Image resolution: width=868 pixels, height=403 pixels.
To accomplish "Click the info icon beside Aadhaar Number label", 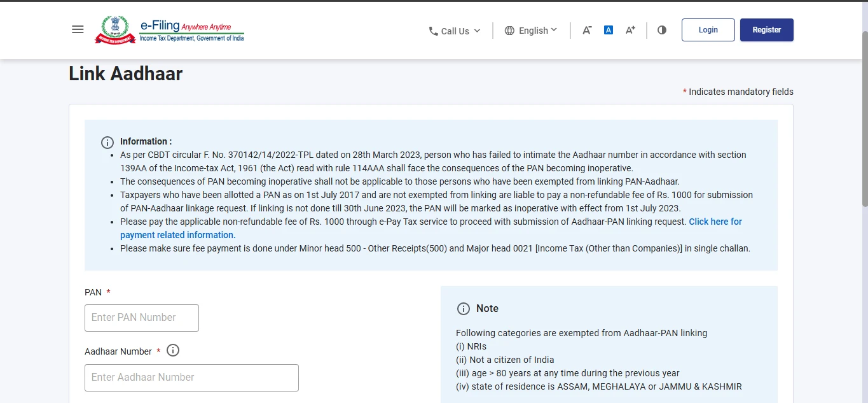I will point(173,351).
